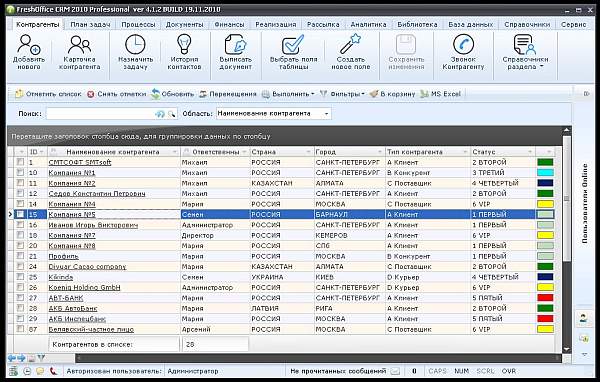This screenshot has width=600, height=382.
Task: Open the Koenig Holding GmbH link
Action: pos(84,287)
